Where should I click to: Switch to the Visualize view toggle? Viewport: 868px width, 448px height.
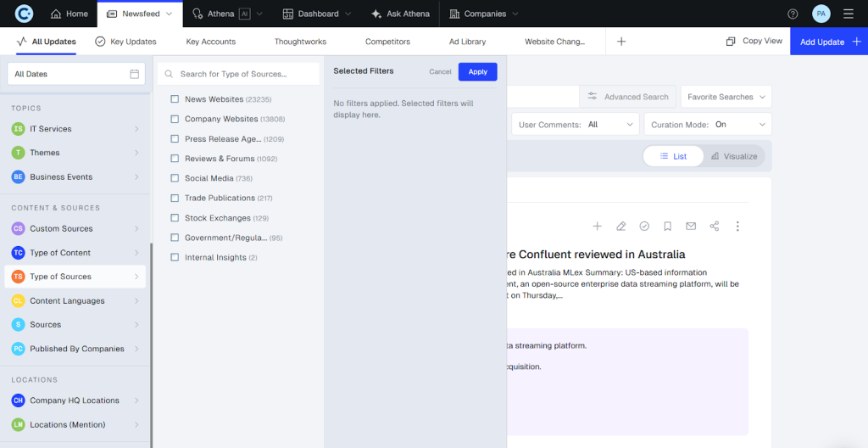734,156
